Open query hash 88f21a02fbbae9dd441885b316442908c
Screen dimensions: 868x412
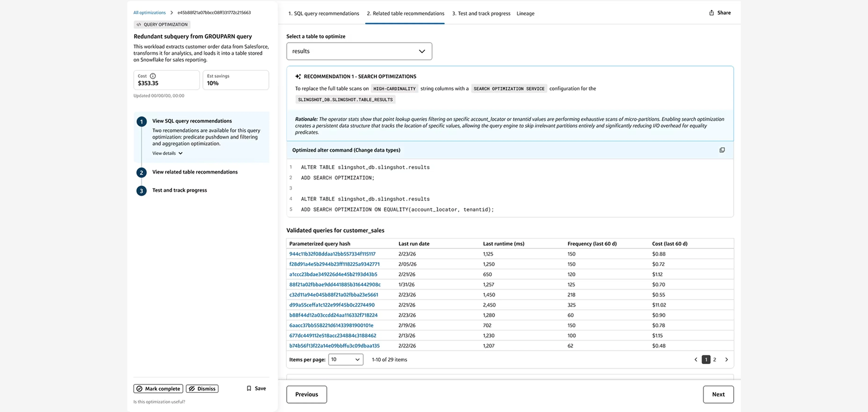[x=335, y=284]
